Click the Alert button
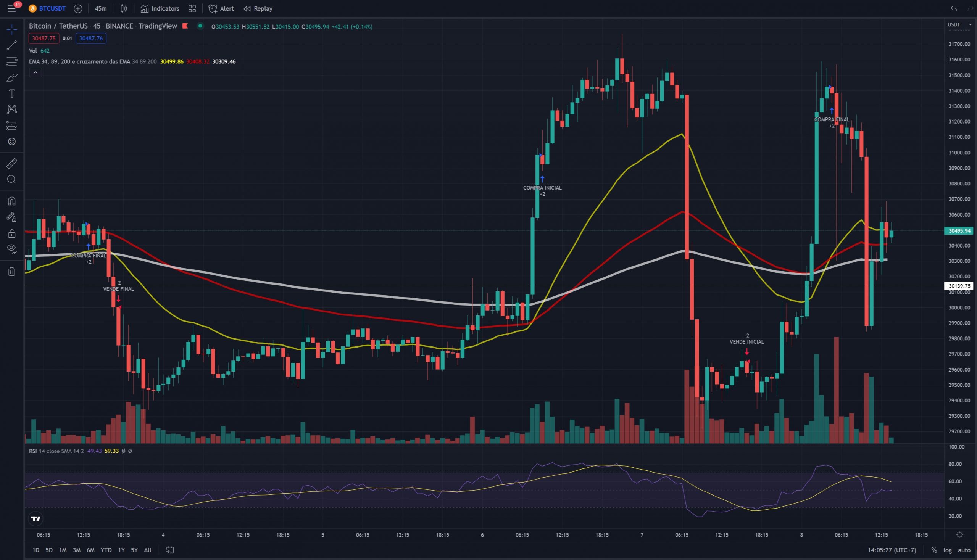Image resolution: width=977 pixels, height=560 pixels. tap(221, 8)
